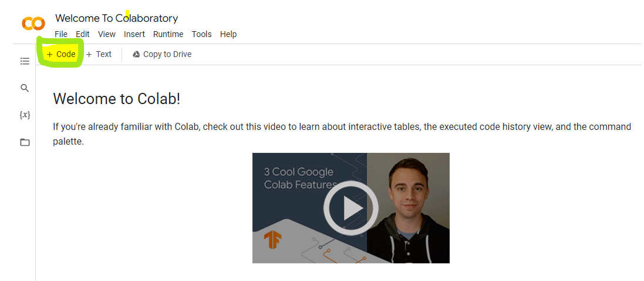Add a new code cell with + Code
This screenshot has width=644, height=281.
coord(61,54)
